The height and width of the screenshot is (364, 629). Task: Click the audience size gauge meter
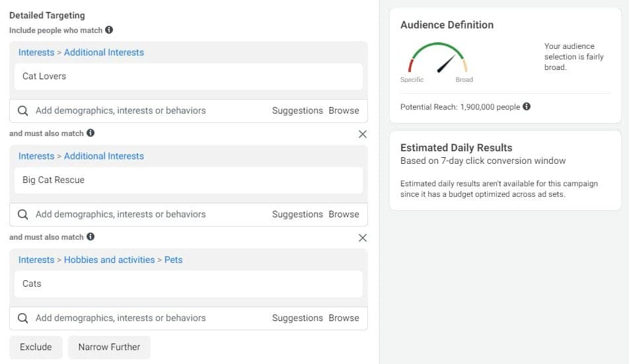[437, 59]
